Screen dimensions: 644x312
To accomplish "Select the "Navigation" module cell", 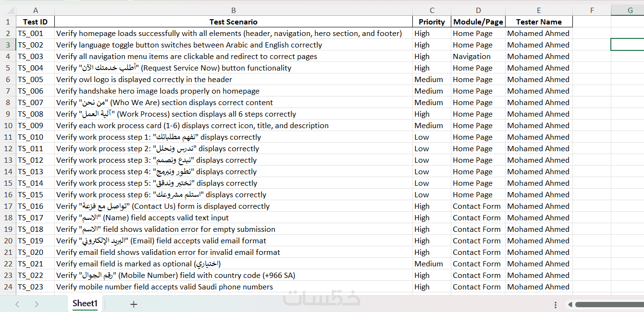I will point(478,57).
